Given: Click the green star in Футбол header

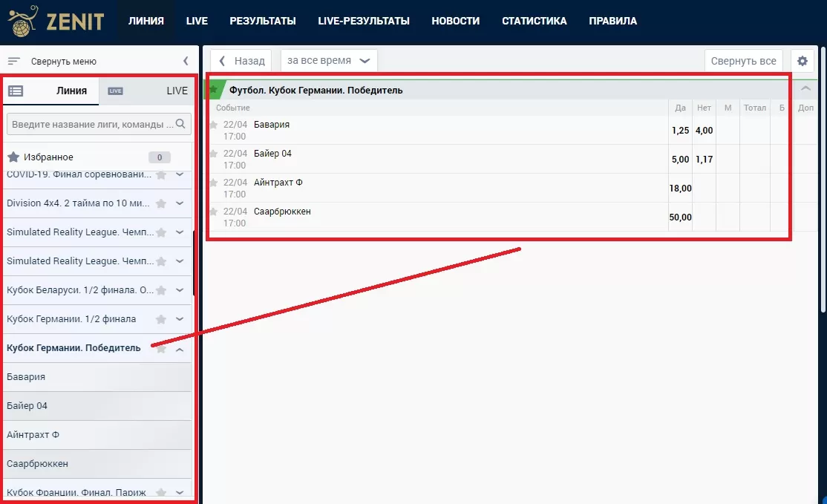Looking at the screenshot, I should (214, 90).
